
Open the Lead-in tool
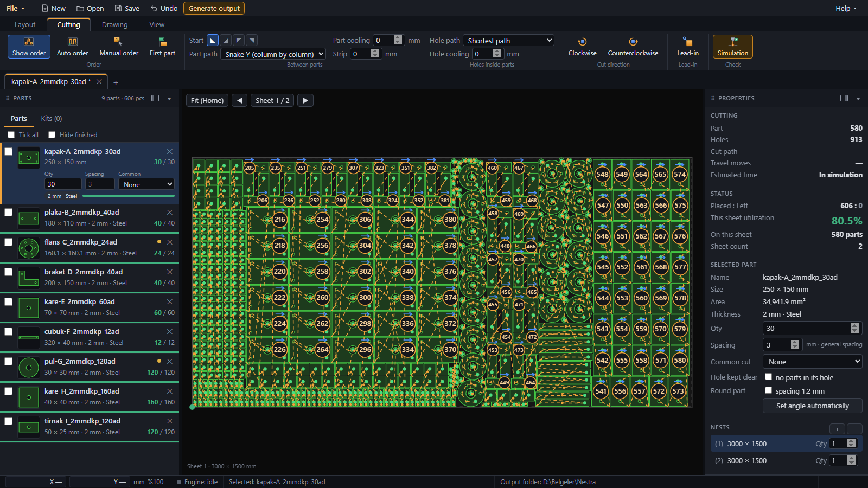(687, 47)
